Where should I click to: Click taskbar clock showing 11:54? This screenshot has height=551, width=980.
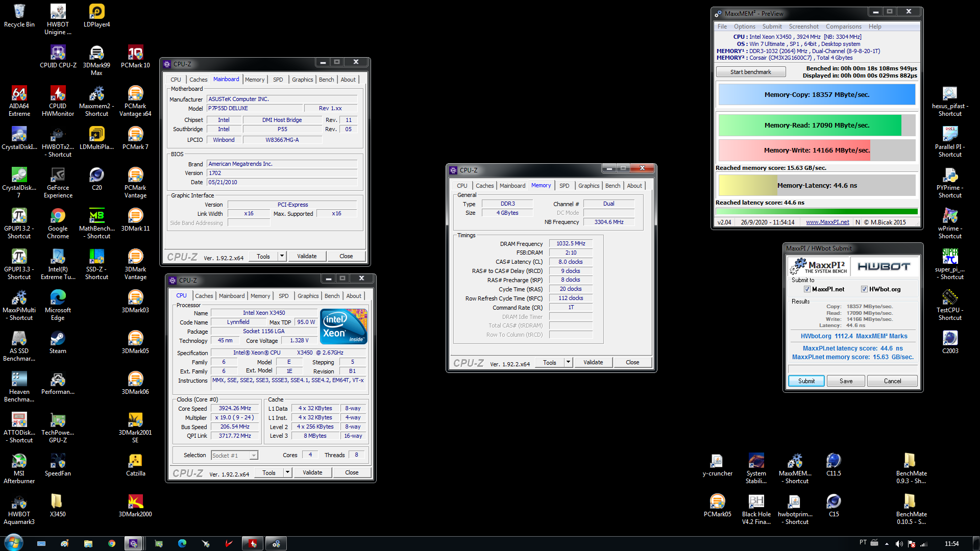(x=951, y=544)
